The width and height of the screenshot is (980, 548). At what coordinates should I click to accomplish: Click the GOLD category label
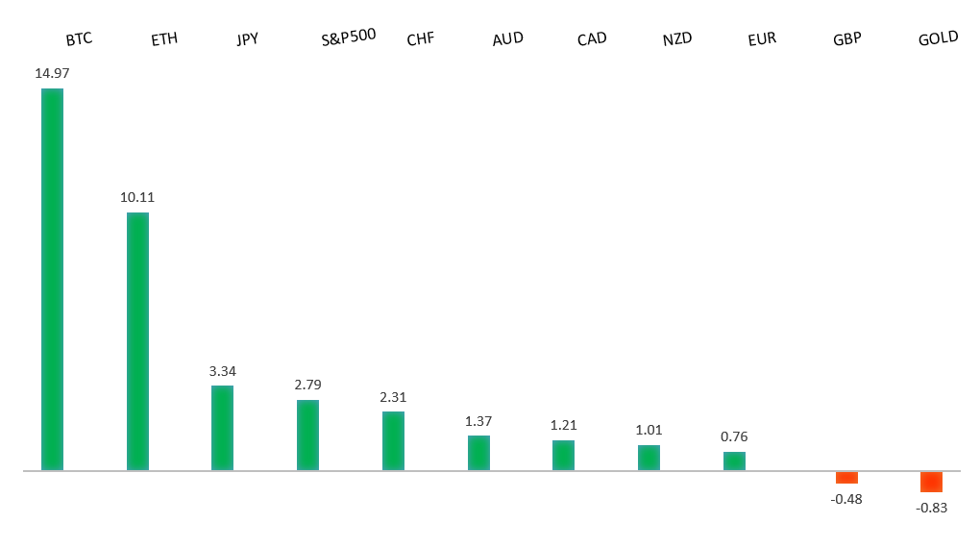click(938, 38)
